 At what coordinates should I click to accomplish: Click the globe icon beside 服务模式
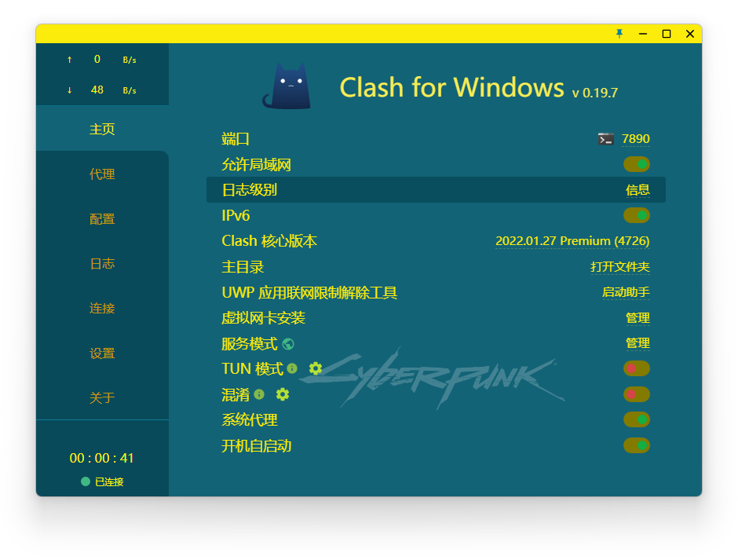click(288, 344)
